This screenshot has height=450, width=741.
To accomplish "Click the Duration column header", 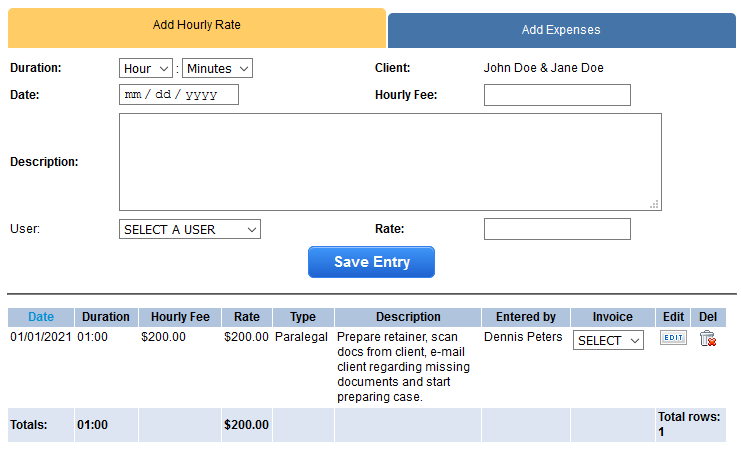I will click(106, 317).
